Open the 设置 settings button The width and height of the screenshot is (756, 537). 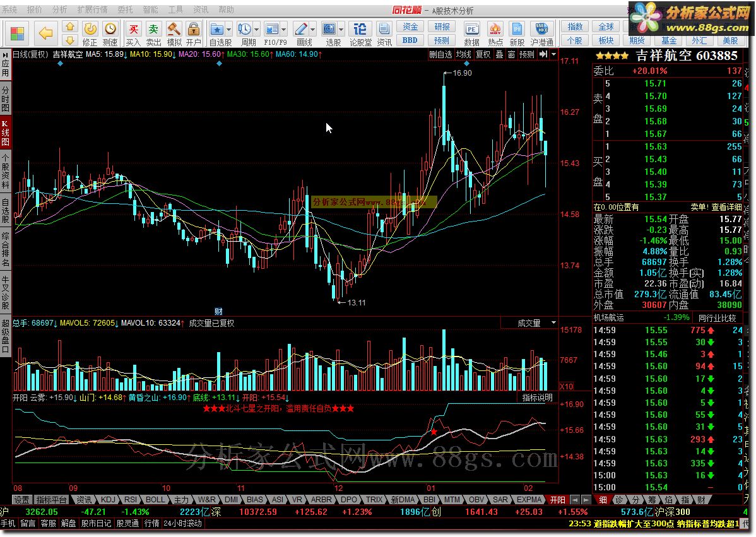click(21, 500)
